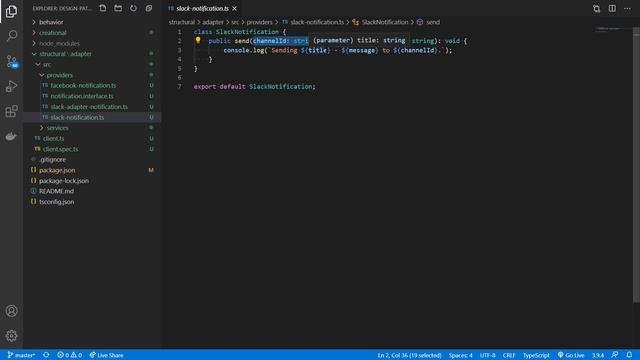Change encoding via UTF-8 in status bar

[487, 355]
